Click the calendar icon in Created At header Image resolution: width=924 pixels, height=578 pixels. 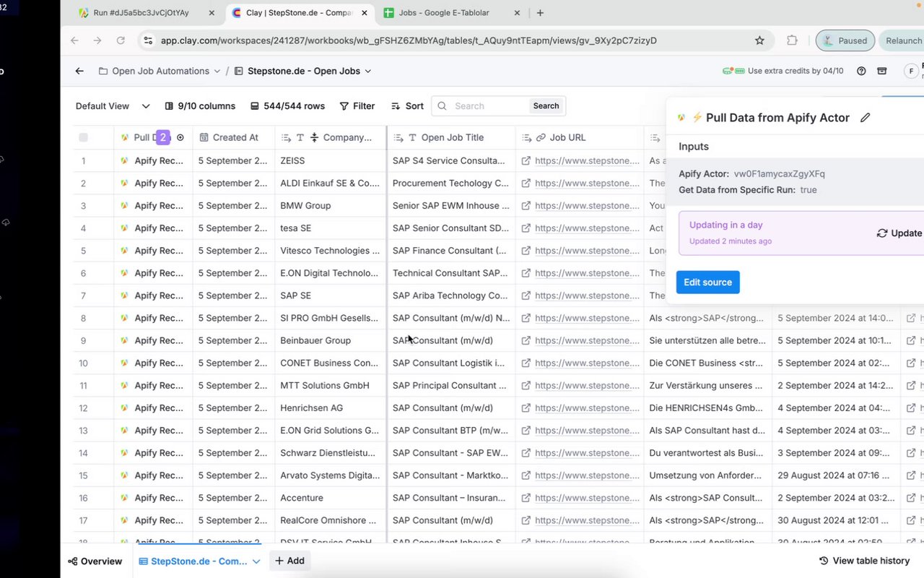pyautogui.click(x=204, y=137)
